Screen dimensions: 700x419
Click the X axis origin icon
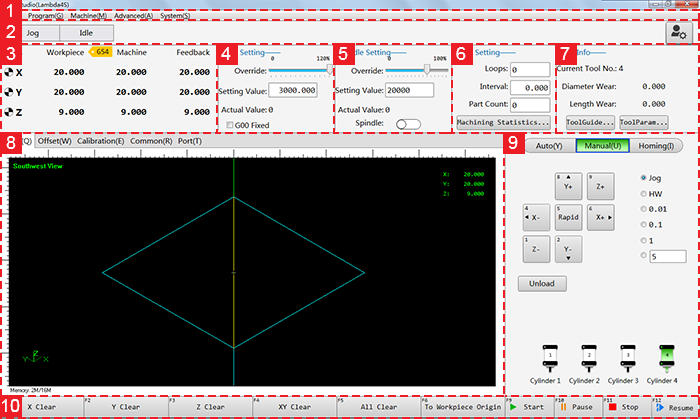coord(8,72)
